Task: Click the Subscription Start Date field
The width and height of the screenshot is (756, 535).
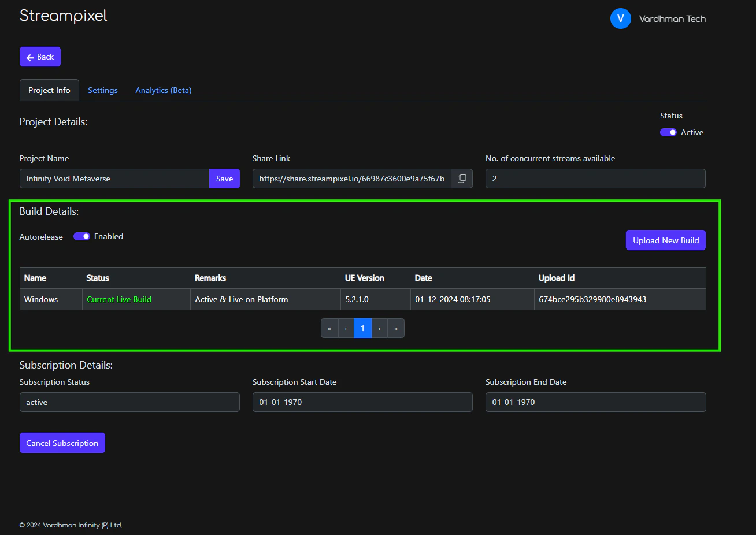Action: pyautogui.click(x=362, y=402)
